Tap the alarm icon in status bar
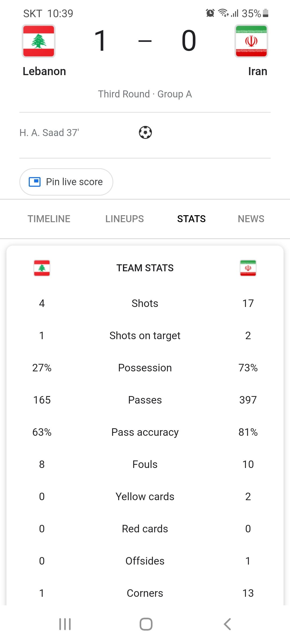The image size is (290, 644). click(x=210, y=13)
